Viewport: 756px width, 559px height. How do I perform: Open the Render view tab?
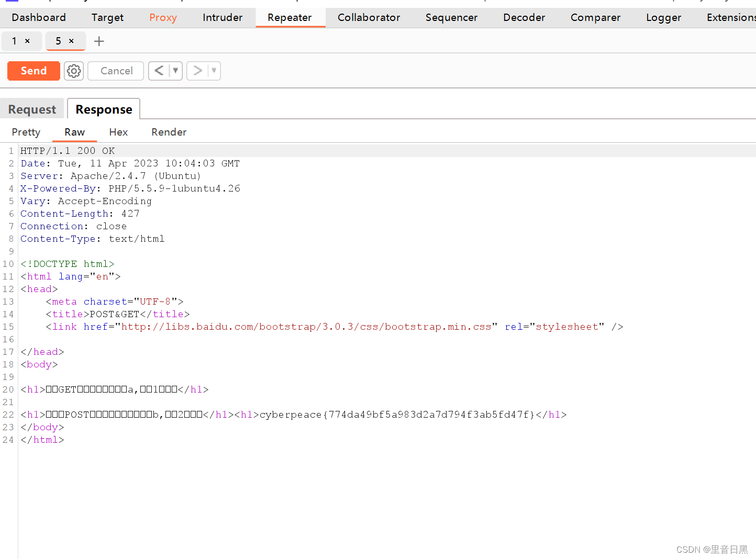[x=169, y=132]
